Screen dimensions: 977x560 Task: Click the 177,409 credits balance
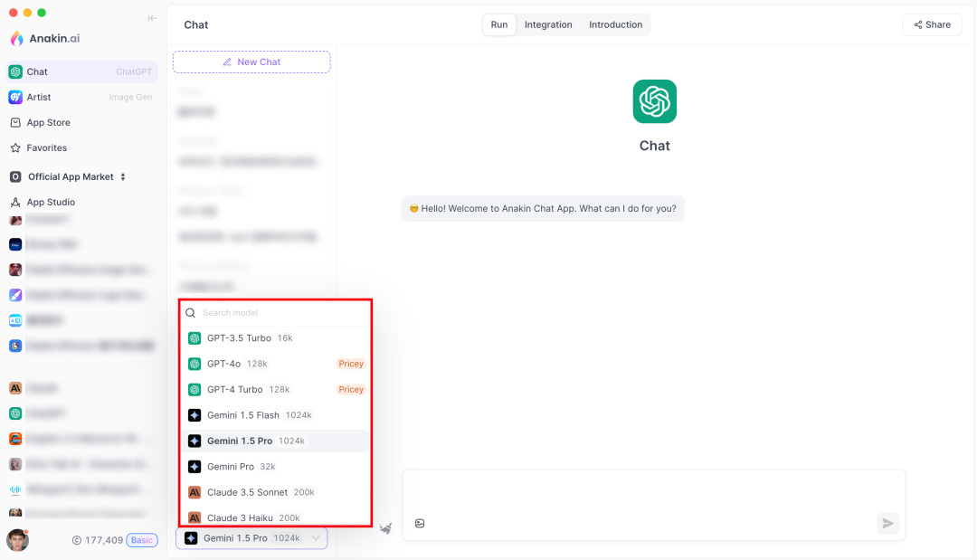pos(98,540)
